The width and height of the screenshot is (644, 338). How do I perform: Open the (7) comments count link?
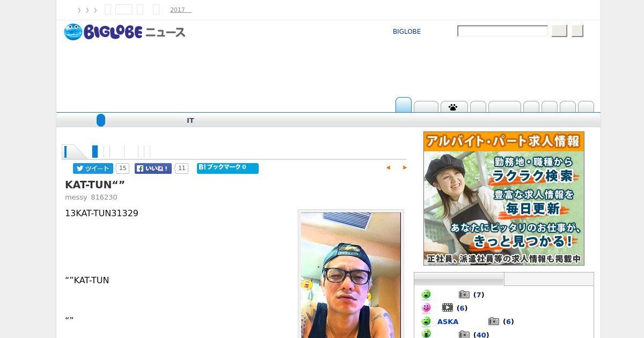click(479, 295)
